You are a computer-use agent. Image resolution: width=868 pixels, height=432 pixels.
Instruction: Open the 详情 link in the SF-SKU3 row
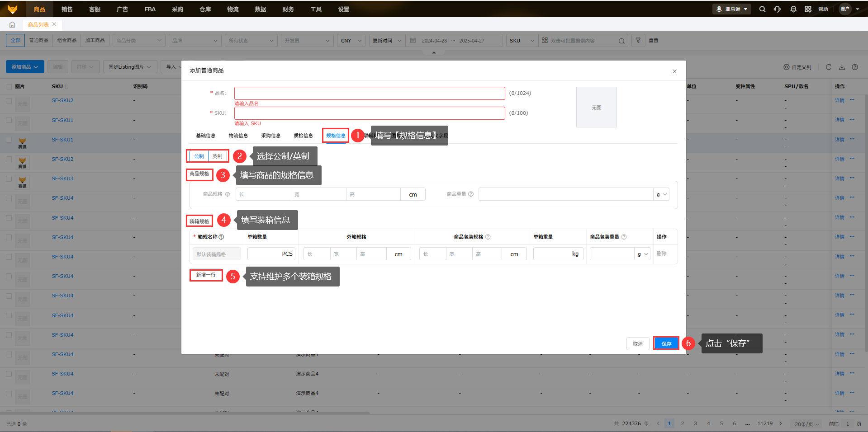[x=840, y=178]
